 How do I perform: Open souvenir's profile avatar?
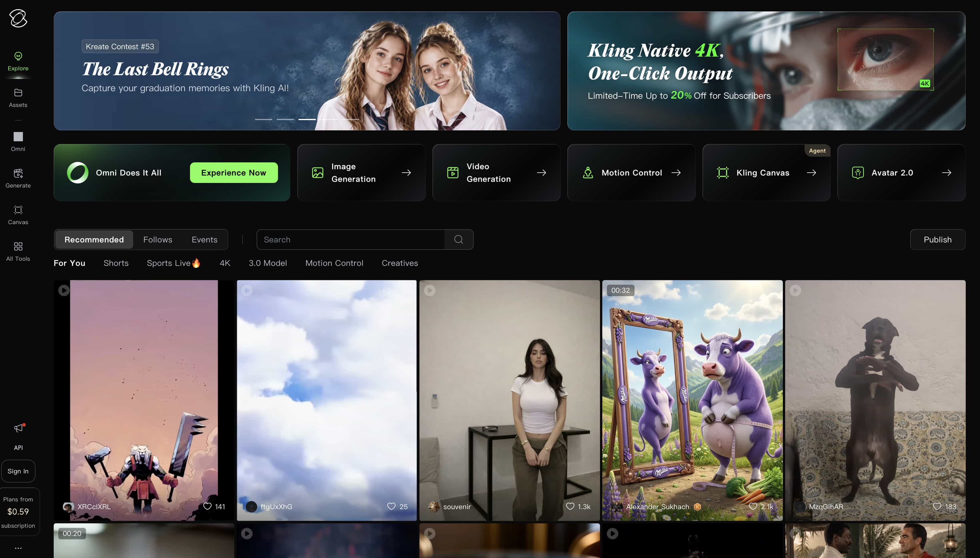(x=433, y=507)
